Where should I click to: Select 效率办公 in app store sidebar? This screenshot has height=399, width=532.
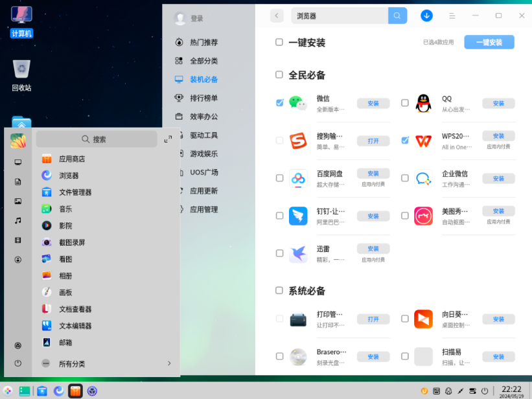tap(204, 117)
